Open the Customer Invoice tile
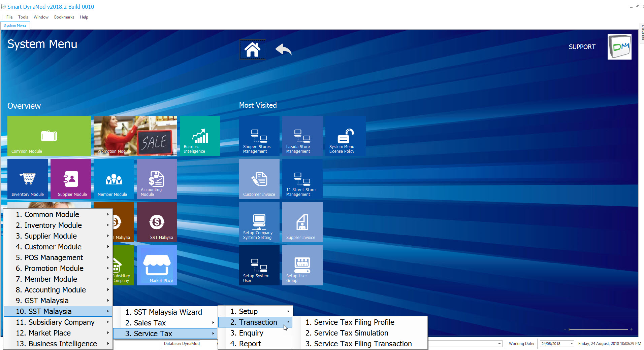Viewport: 644px width, 350px height. (x=259, y=179)
